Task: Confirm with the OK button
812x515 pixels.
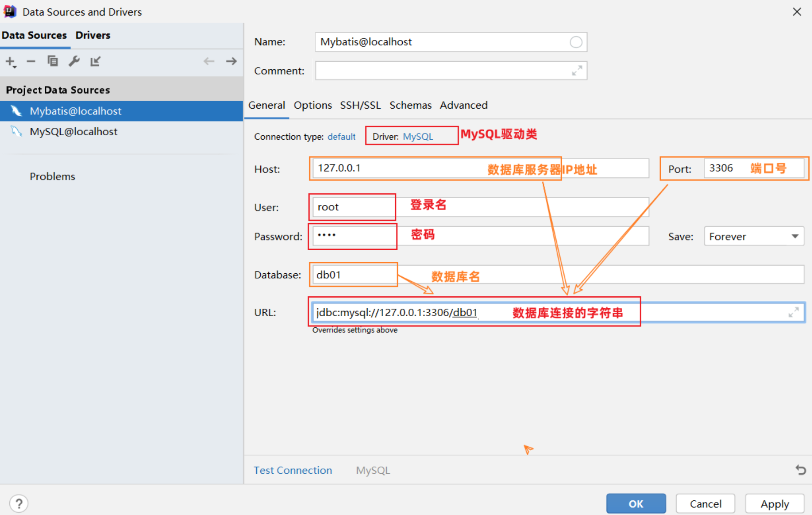Action: (x=636, y=504)
